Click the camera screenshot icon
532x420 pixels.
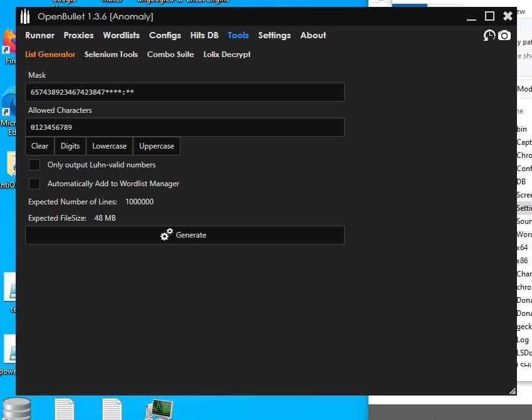(504, 36)
